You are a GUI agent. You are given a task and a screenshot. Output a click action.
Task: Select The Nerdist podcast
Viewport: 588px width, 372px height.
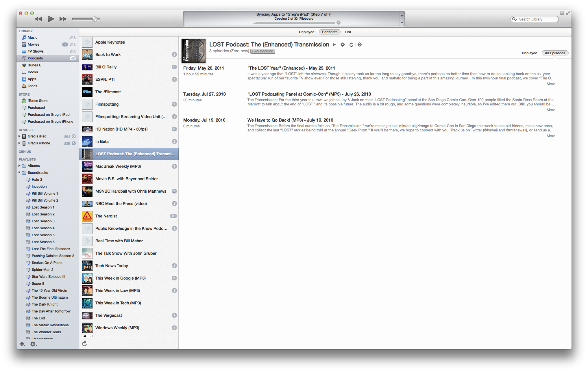129,216
